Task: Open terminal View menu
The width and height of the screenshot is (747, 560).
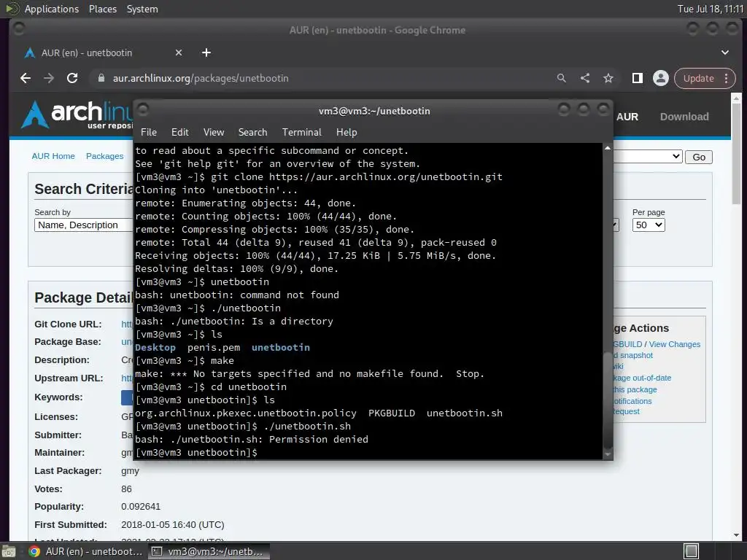Action: click(214, 133)
